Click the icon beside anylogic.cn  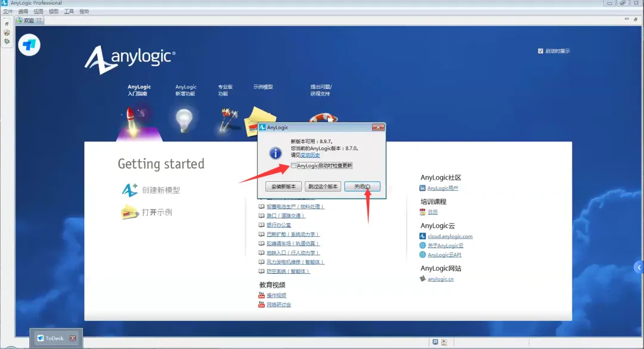422,278
